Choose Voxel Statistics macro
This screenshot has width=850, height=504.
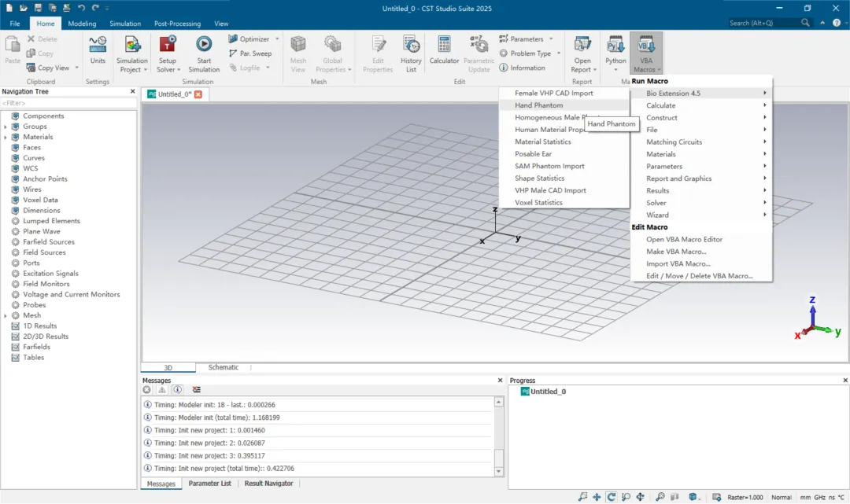pos(564,203)
